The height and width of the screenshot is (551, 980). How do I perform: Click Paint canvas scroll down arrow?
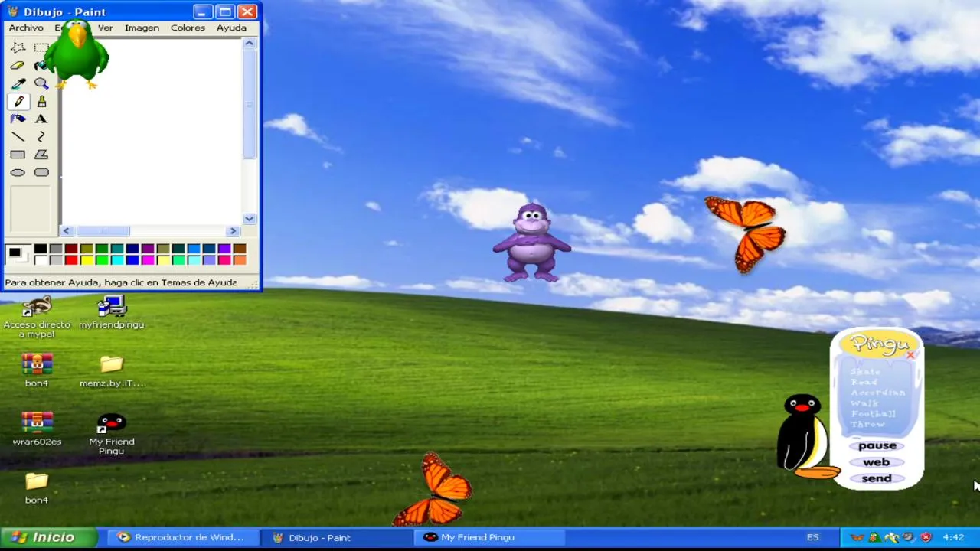click(249, 218)
